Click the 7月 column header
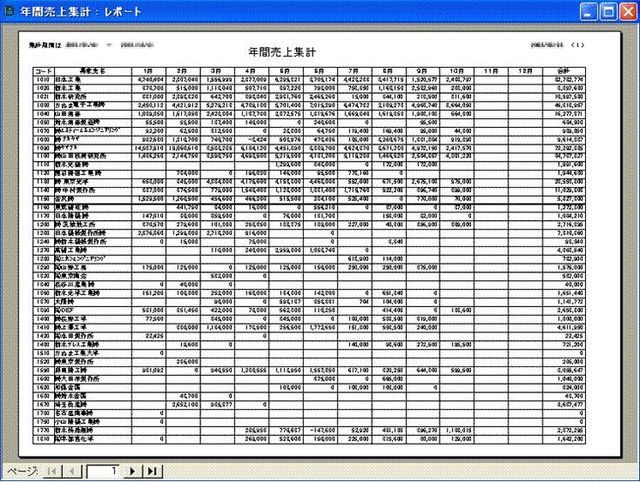 tap(354, 71)
